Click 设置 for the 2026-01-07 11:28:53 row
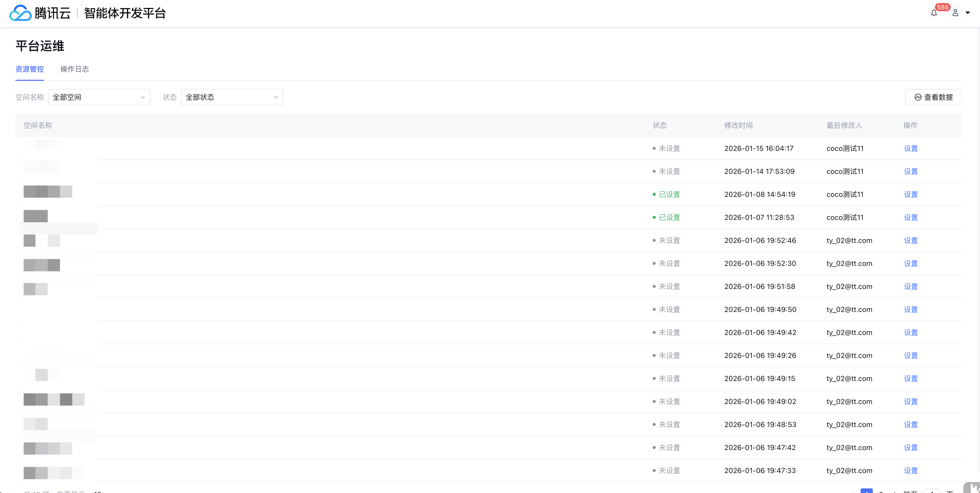 tap(910, 218)
